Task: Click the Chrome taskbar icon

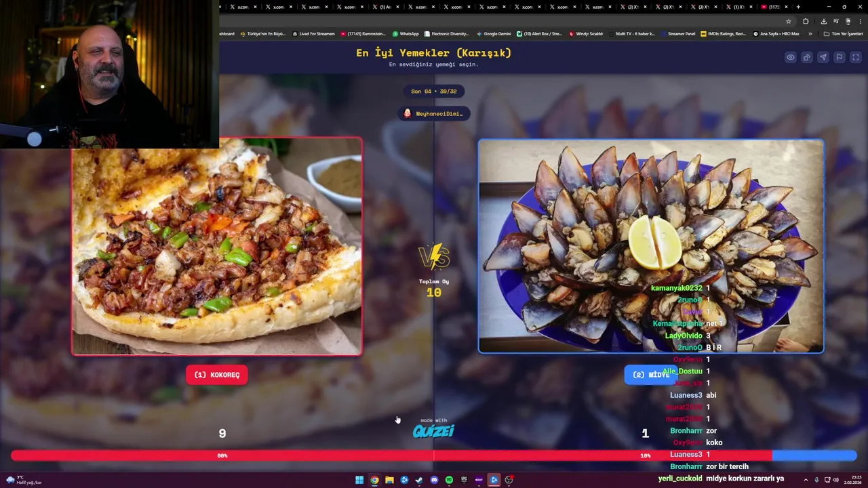Action: (374, 480)
